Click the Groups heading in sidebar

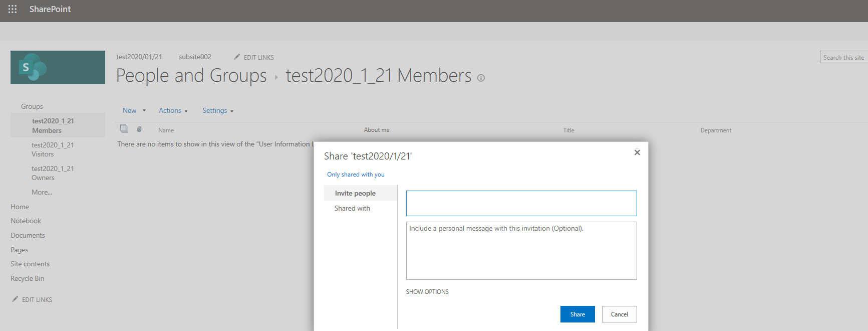(x=32, y=106)
